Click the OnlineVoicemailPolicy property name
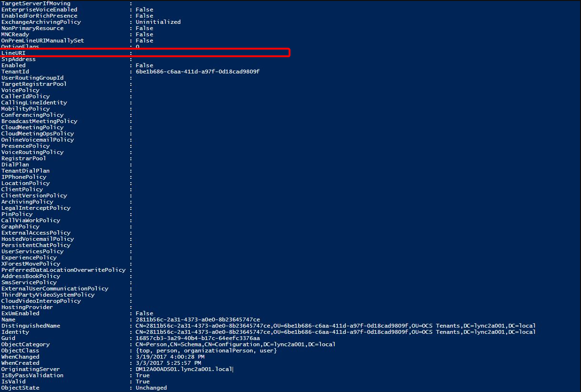 [37, 140]
